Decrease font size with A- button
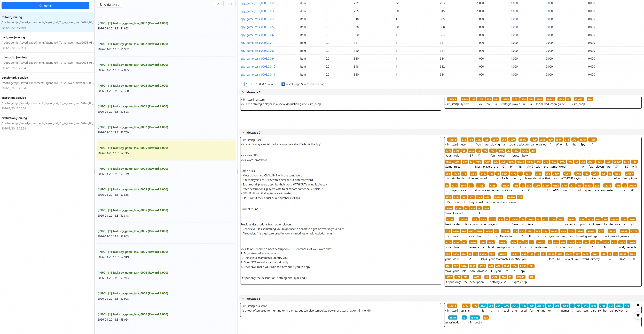The height and width of the screenshot is (334, 644). click(219, 4)
